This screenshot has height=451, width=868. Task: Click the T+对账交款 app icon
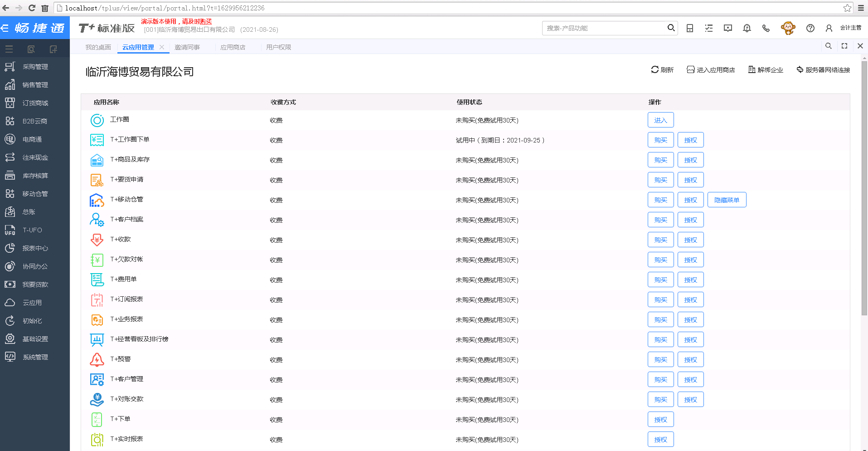click(x=97, y=400)
